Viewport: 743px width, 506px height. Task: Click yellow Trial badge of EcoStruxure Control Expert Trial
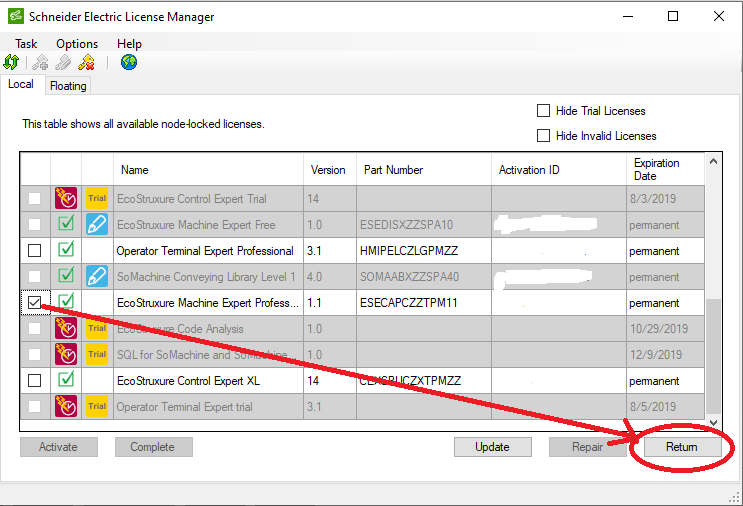pos(97,198)
